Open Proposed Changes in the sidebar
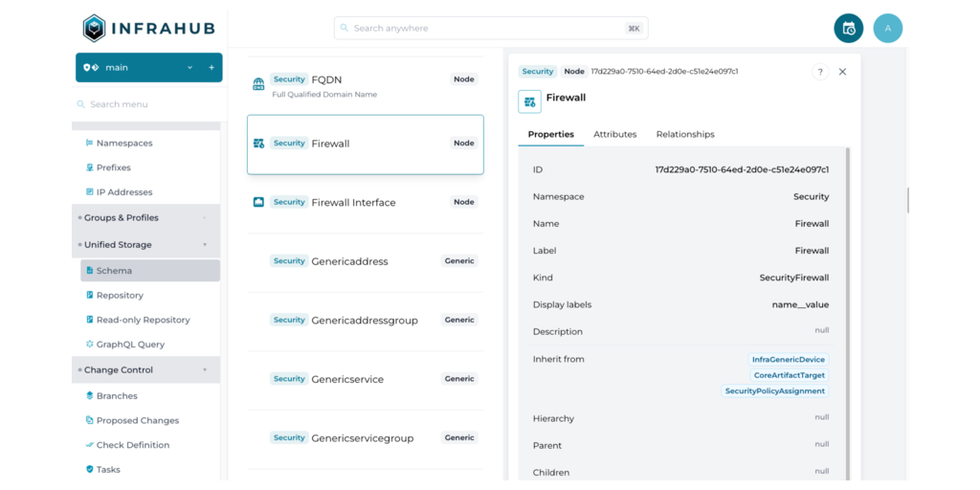980x490 pixels. (x=137, y=421)
